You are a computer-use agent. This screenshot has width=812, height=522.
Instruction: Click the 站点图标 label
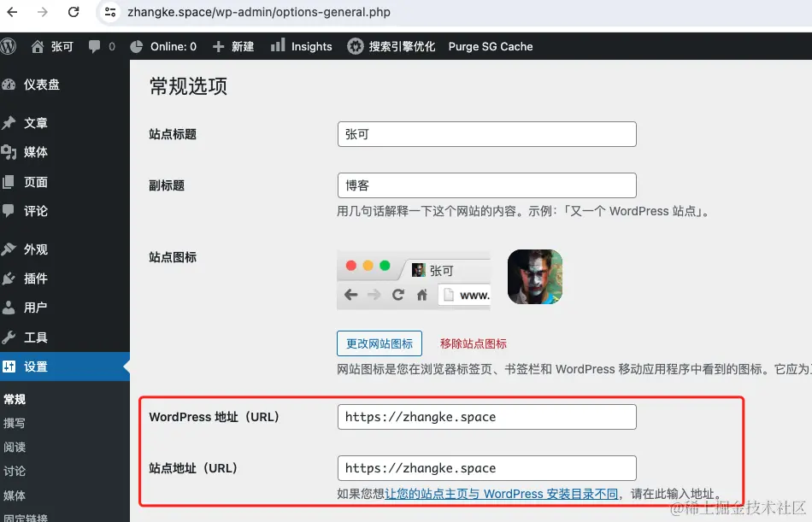173,257
